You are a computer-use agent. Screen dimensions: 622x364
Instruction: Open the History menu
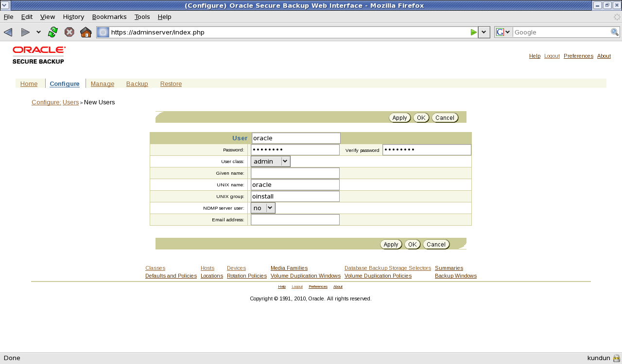point(73,17)
